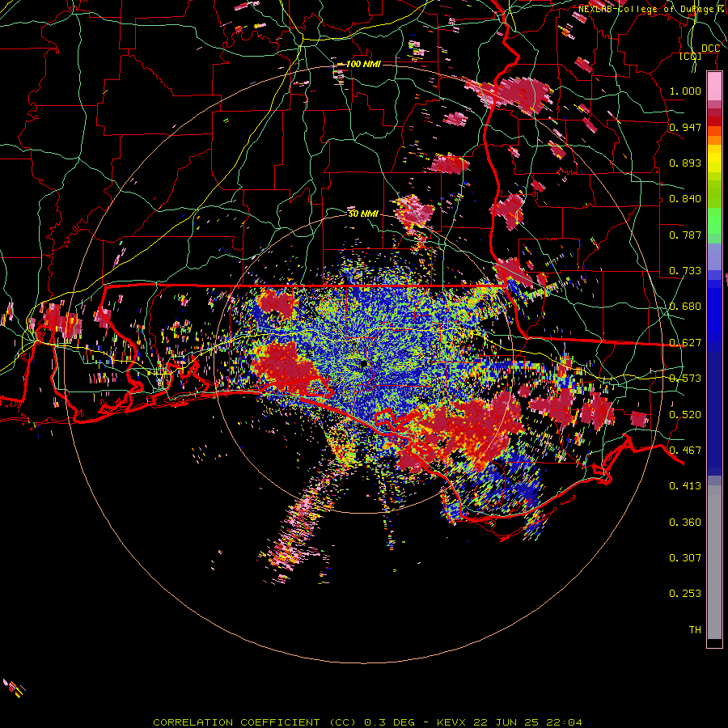Click the 0.413 scale value

click(685, 486)
